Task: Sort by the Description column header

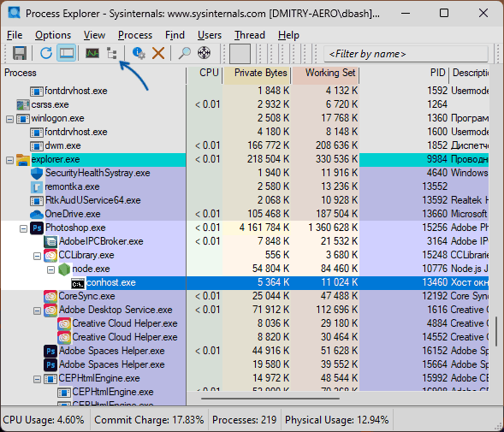Action: pos(470,73)
